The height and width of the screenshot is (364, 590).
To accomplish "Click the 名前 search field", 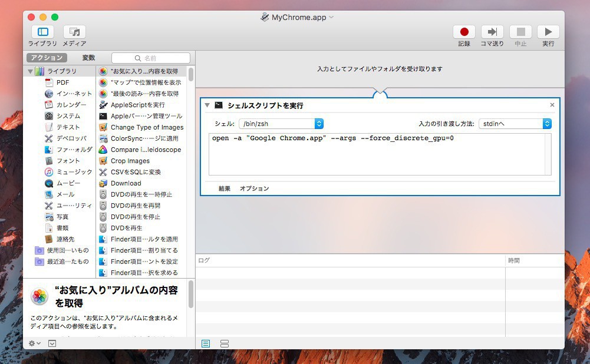I will click(x=150, y=58).
